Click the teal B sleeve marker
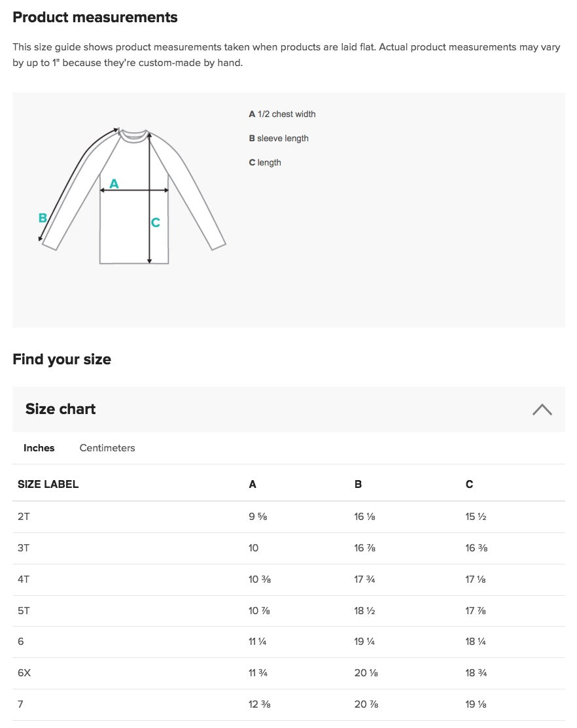This screenshot has height=728, width=577. pyautogui.click(x=43, y=218)
